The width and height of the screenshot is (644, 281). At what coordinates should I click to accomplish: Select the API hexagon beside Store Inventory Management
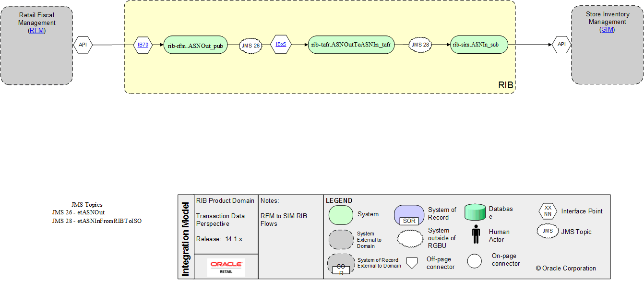coord(561,45)
